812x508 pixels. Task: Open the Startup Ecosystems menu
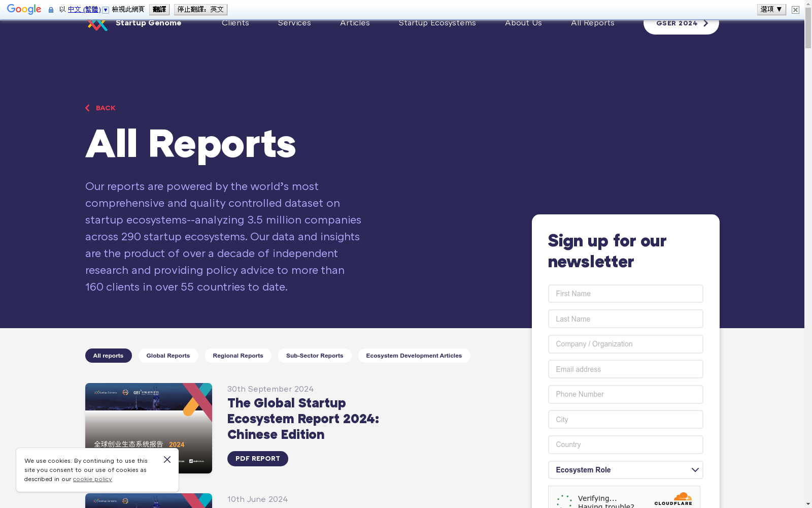437,23
